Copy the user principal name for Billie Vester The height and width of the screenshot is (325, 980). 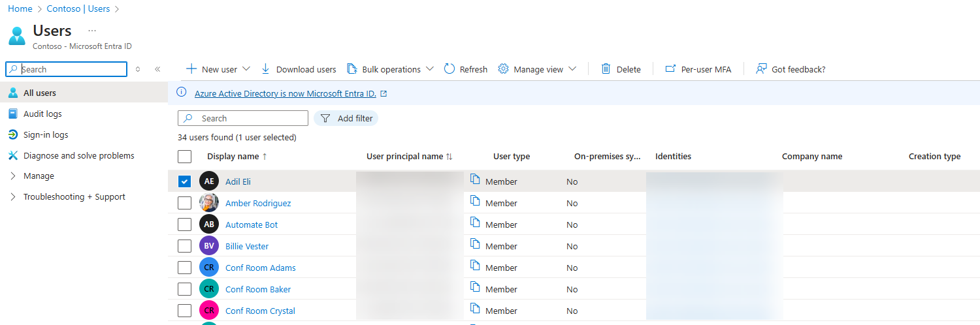[x=476, y=244]
